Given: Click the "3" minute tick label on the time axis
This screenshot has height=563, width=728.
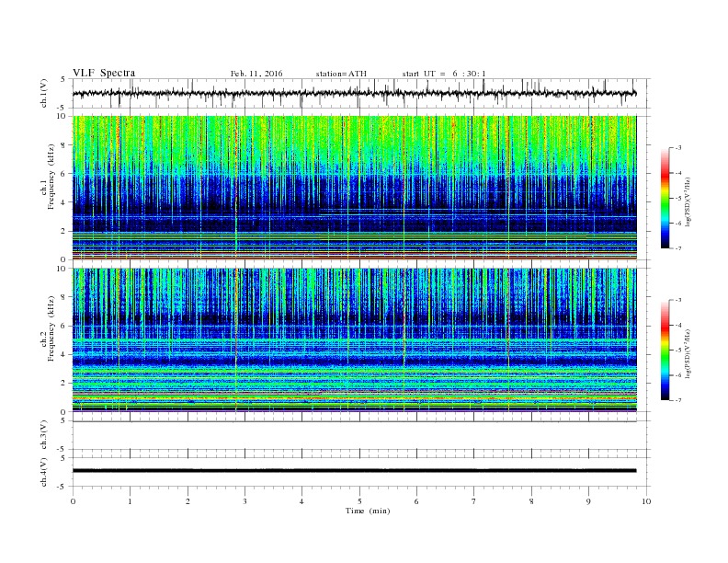Looking at the screenshot, I should tap(245, 501).
